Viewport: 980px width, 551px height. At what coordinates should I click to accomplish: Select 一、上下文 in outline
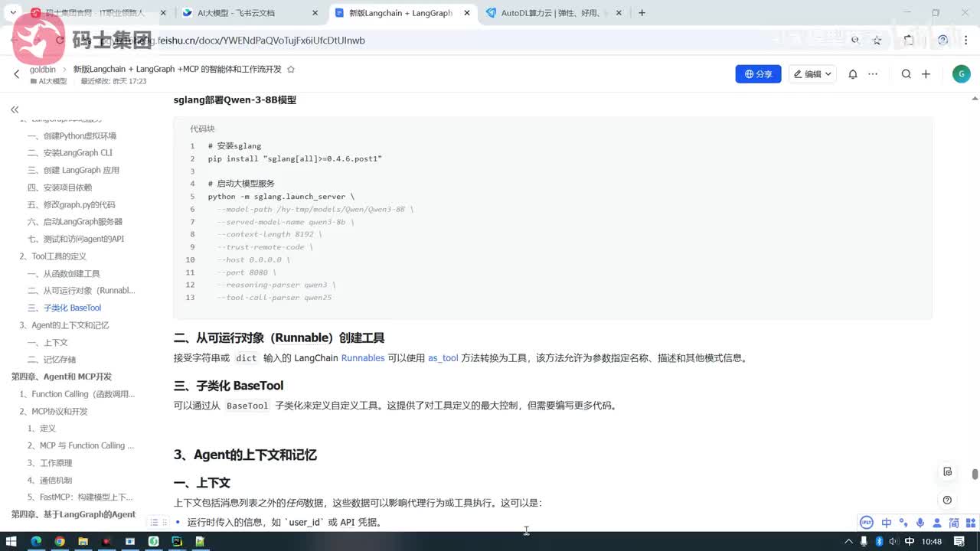pos(47,342)
